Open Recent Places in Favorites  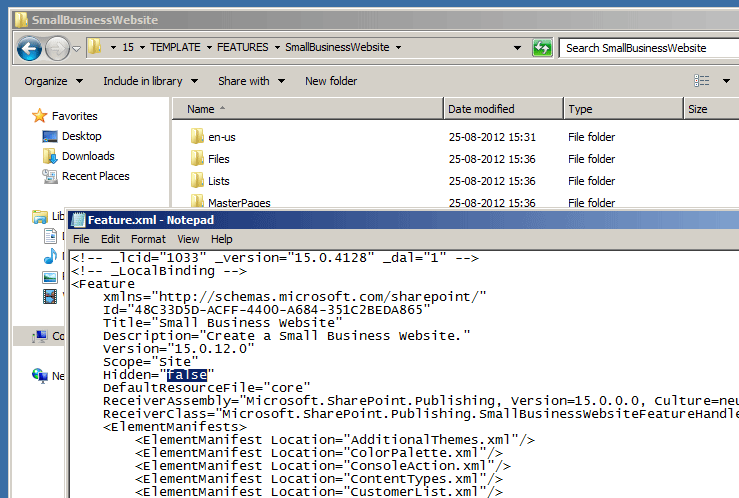96,176
